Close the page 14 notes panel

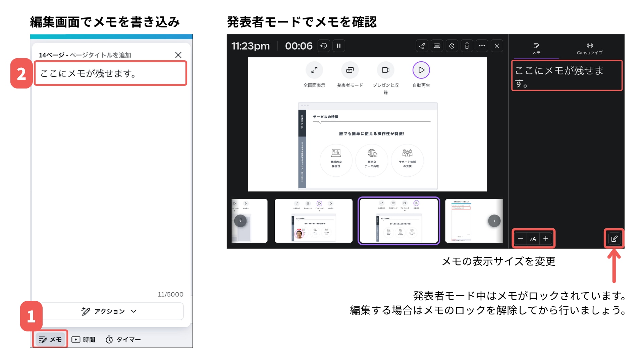(178, 55)
